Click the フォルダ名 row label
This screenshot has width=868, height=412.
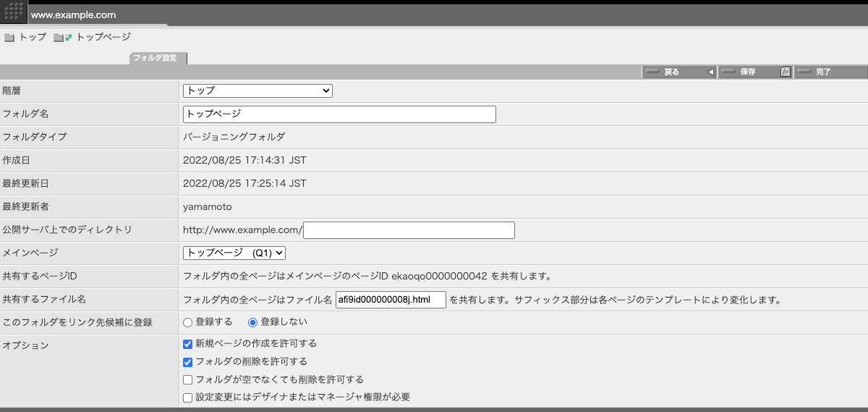pos(25,114)
